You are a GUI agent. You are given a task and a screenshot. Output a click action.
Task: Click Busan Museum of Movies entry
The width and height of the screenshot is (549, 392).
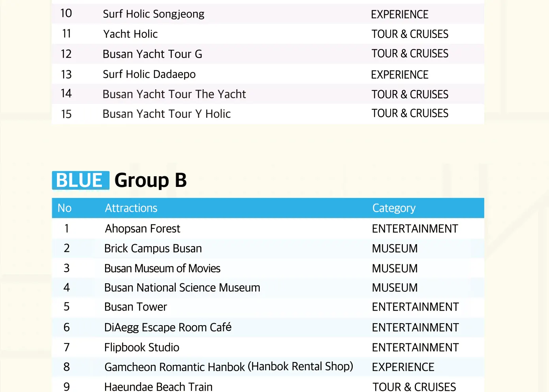162,268
